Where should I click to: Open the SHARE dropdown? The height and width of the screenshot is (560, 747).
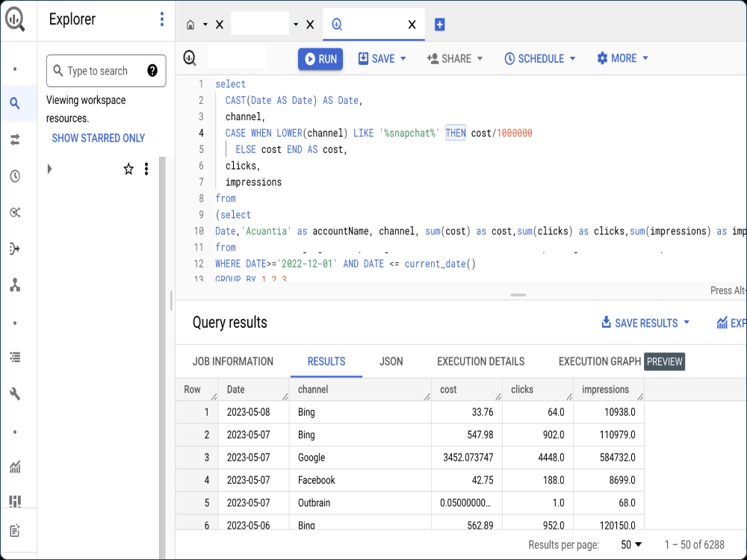[455, 58]
